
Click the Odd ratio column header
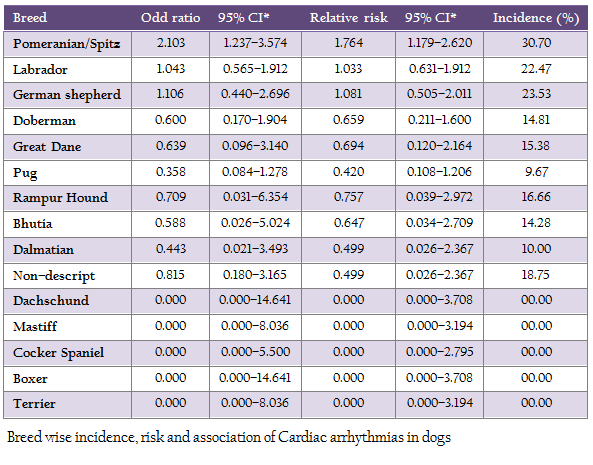(x=171, y=18)
